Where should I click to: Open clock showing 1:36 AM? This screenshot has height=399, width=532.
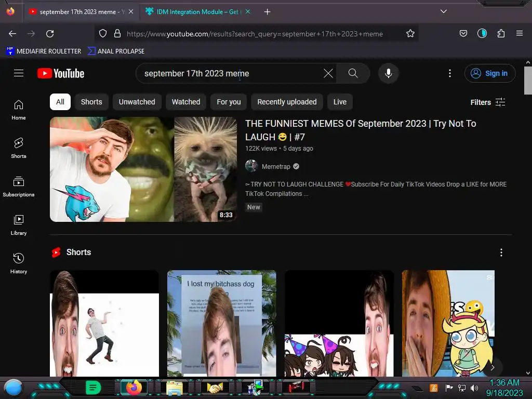pyautogui.click(x=504, y=388)
